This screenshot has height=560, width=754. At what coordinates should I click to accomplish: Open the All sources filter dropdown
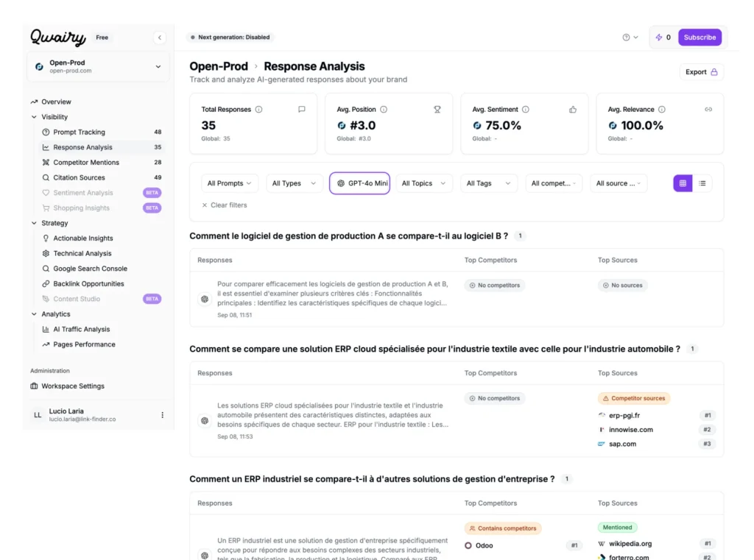click(x=619, y=183)
